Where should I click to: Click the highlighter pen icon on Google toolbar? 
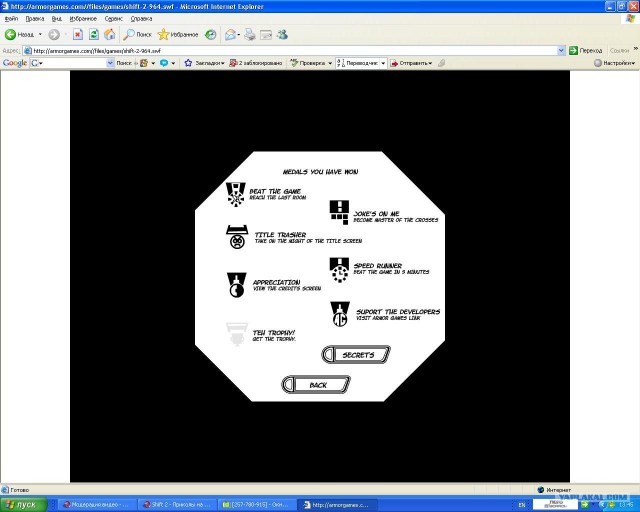441,63
